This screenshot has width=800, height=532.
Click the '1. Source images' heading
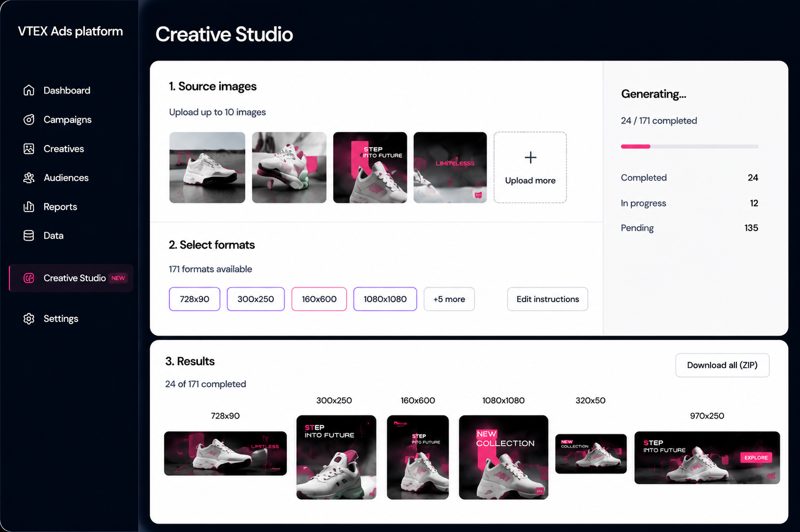point(212,86)
